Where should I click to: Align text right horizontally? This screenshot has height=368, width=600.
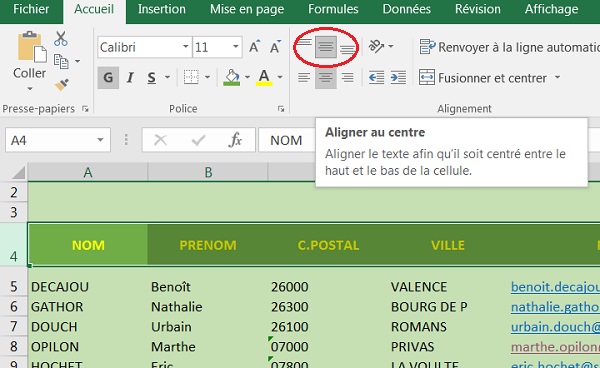(x=347, y=78)
